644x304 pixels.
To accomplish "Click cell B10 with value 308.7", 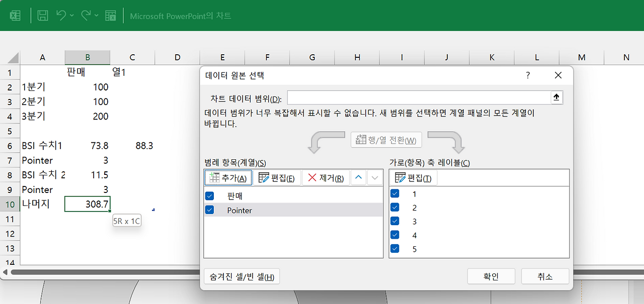I will (88, 204).
